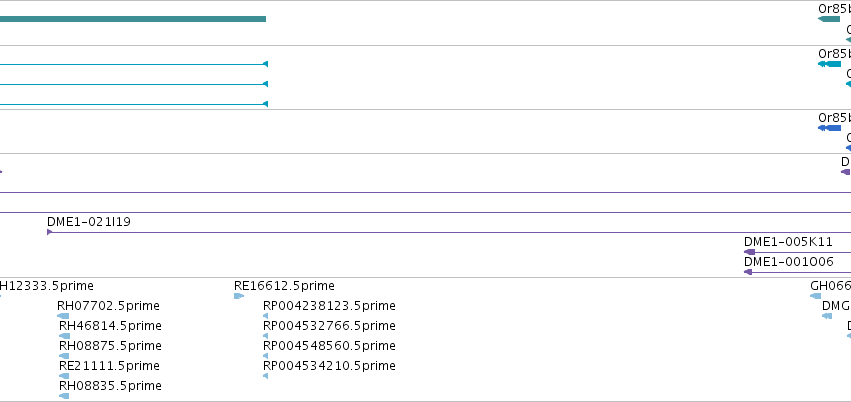851x402 pixels.
Task: Select the DMG feature arrow glyph
Action: tap(827, 316)
